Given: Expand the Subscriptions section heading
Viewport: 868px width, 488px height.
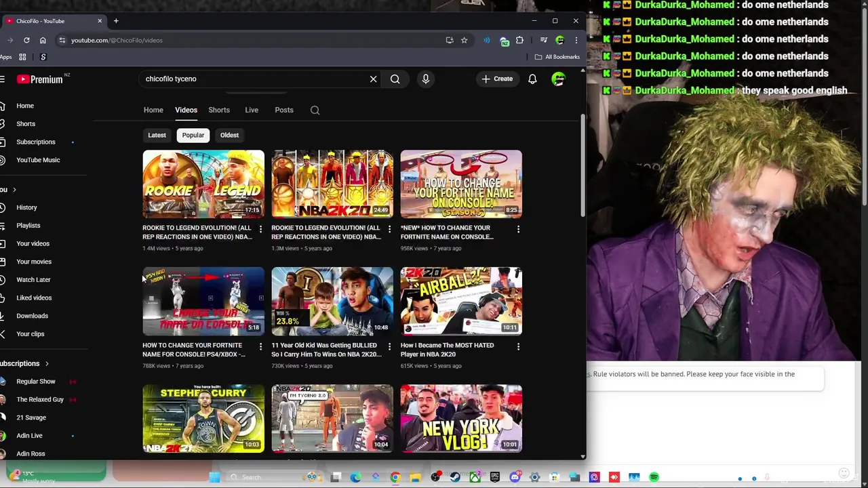Looking at the screenshot, I should [24, 363].
